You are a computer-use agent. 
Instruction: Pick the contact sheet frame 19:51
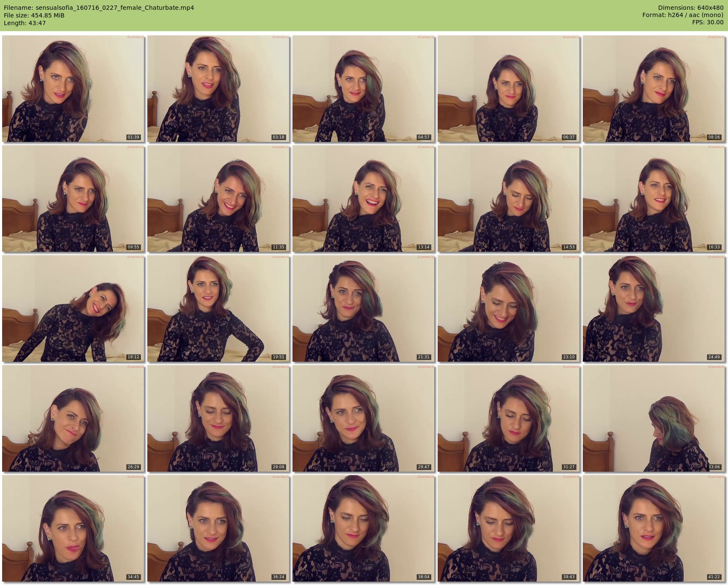click(x=218, y=308)
